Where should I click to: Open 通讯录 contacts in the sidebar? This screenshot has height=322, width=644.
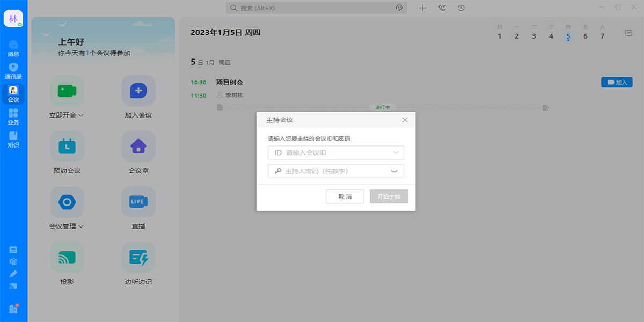point(13,70)
